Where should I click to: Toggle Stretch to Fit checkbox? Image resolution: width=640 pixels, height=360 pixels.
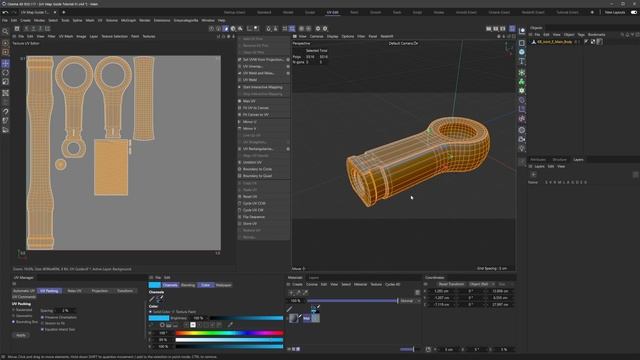(42, 323)
